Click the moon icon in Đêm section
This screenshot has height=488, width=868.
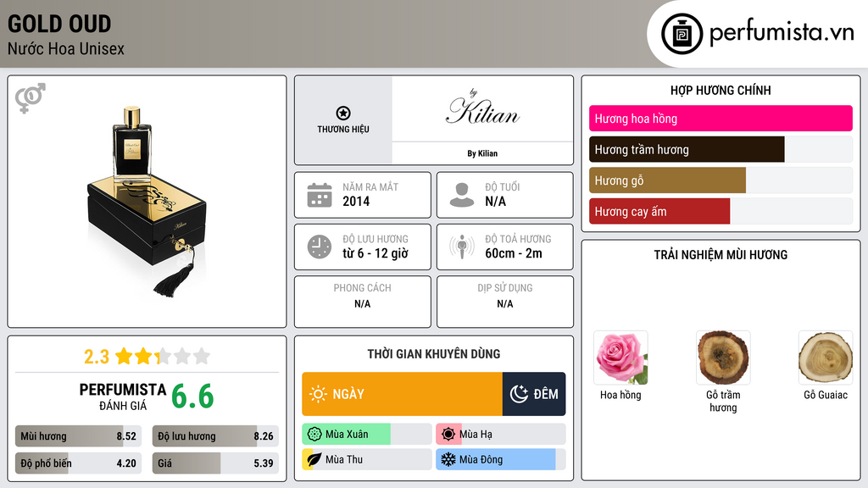tap(519, 394)
